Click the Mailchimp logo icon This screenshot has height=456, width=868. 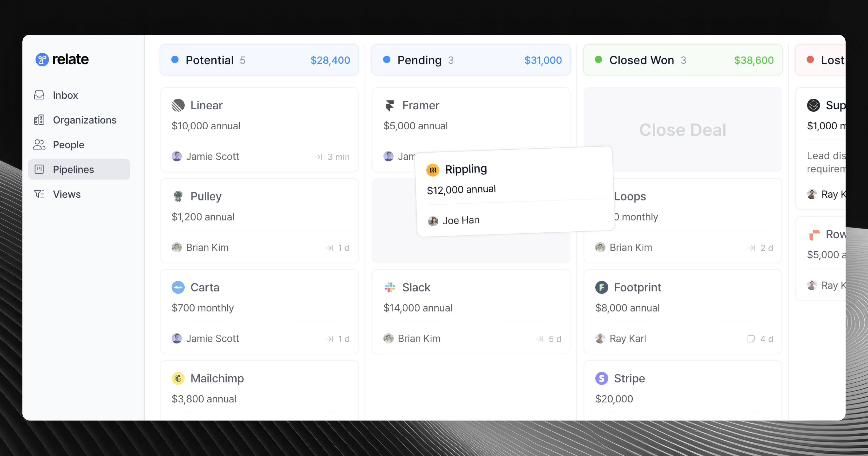[x=178, y=378]
